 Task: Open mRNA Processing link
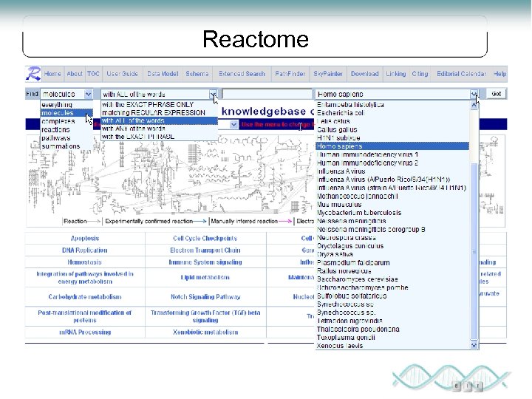[x=85, y=332]
